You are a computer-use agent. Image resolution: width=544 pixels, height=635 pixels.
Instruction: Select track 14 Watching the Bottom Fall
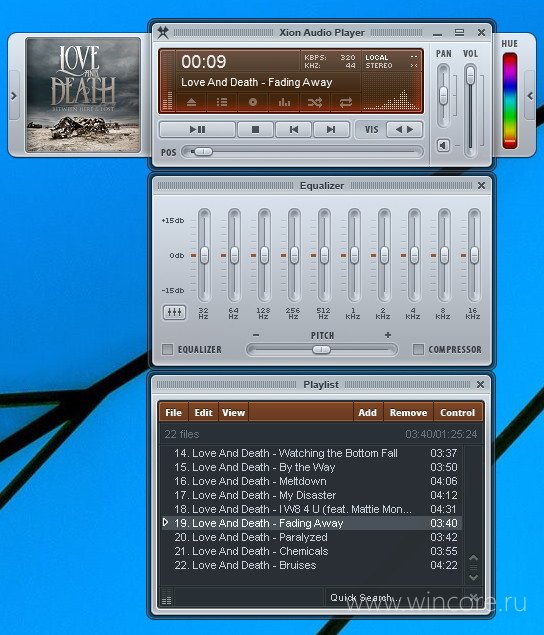pos(311,453)
